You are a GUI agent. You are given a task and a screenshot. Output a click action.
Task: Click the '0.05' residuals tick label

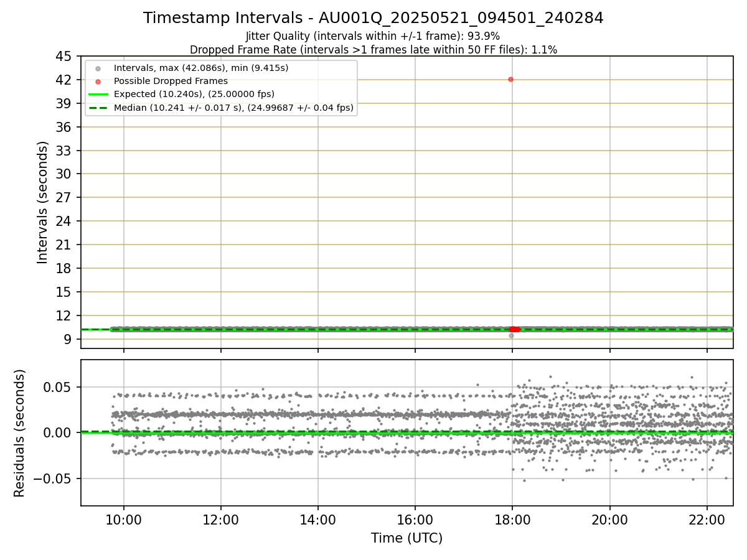59,387
